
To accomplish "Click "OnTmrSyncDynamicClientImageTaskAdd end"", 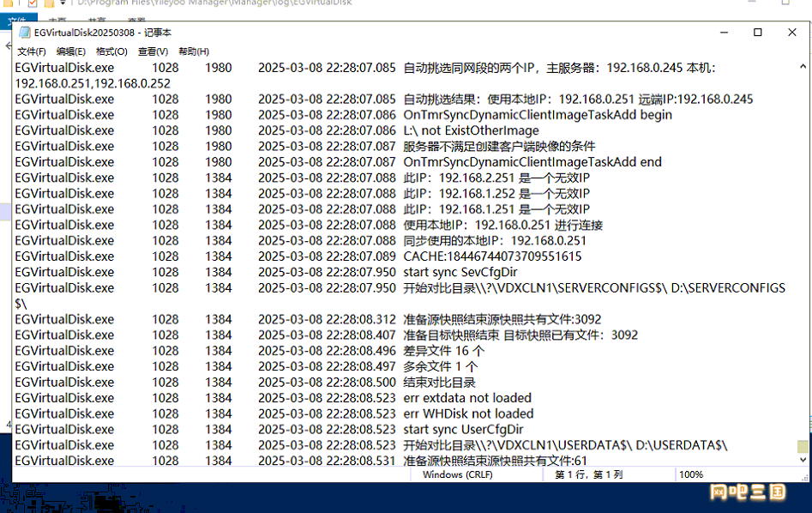I will [532, 162].
